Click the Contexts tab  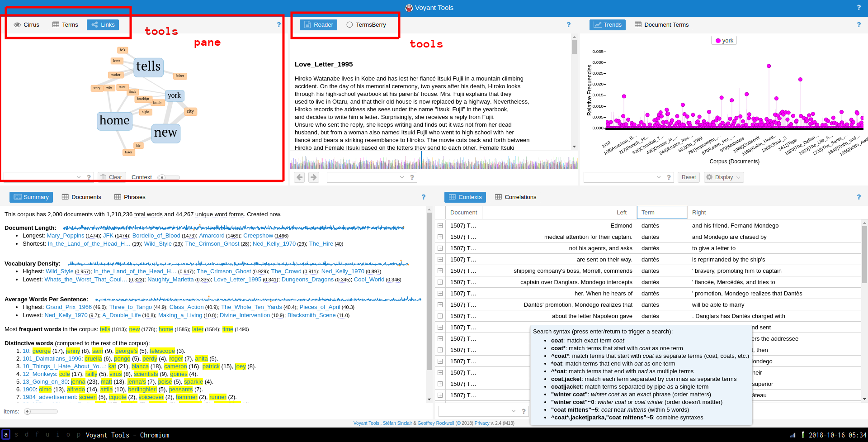[465, 197]
